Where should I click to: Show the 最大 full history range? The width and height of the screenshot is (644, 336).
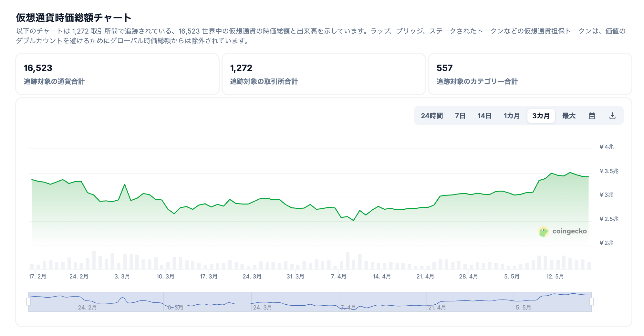(x=569, y=116)
